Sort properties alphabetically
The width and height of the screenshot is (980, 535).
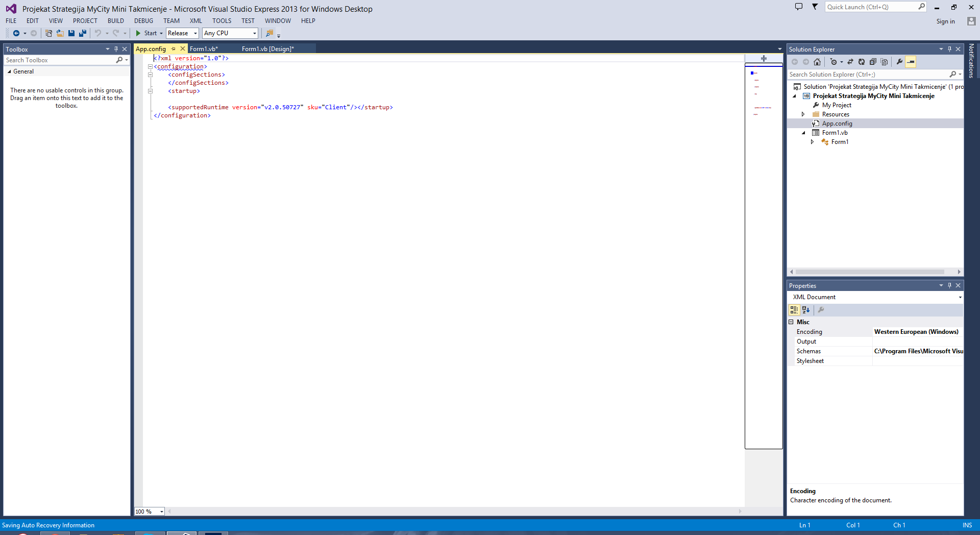(x=806, y=310)
